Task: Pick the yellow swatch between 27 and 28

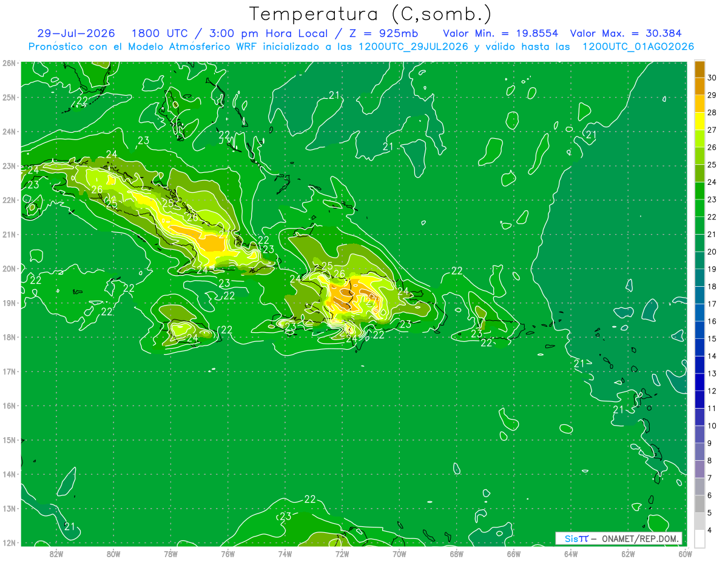Action: point(699,121)
